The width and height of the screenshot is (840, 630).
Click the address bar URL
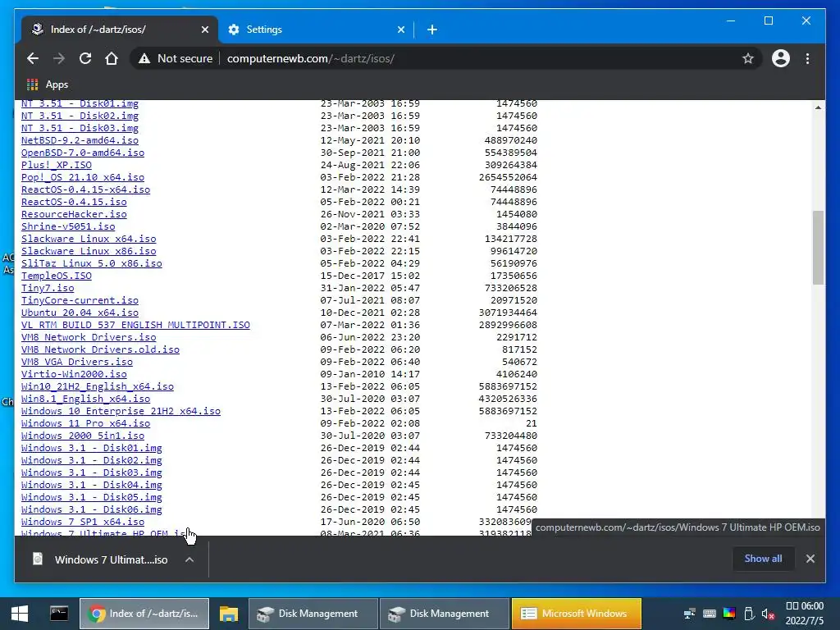point(311,58)
